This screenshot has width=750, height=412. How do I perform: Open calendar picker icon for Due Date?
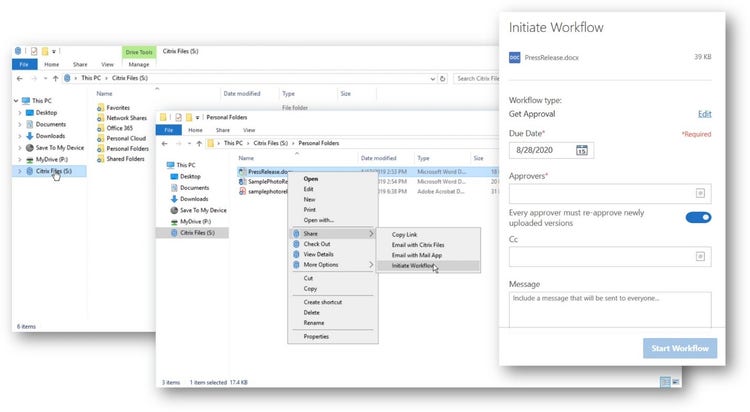(x=582, y=150)
